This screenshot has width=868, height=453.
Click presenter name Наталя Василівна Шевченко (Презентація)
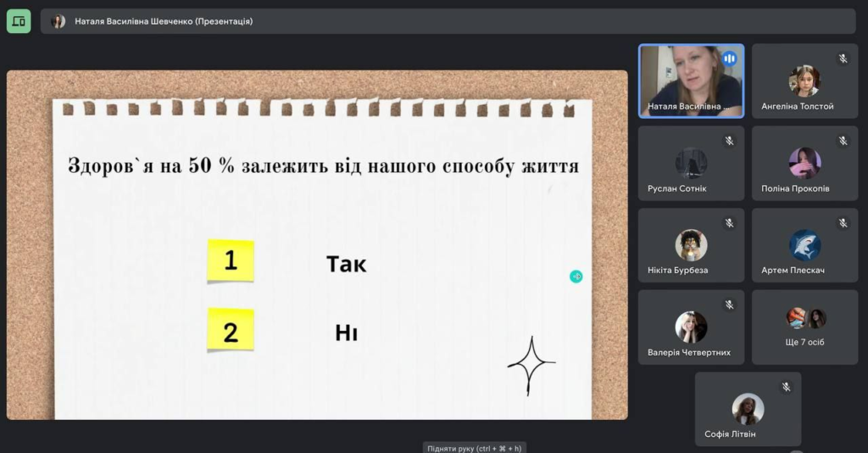coord(164,21)
